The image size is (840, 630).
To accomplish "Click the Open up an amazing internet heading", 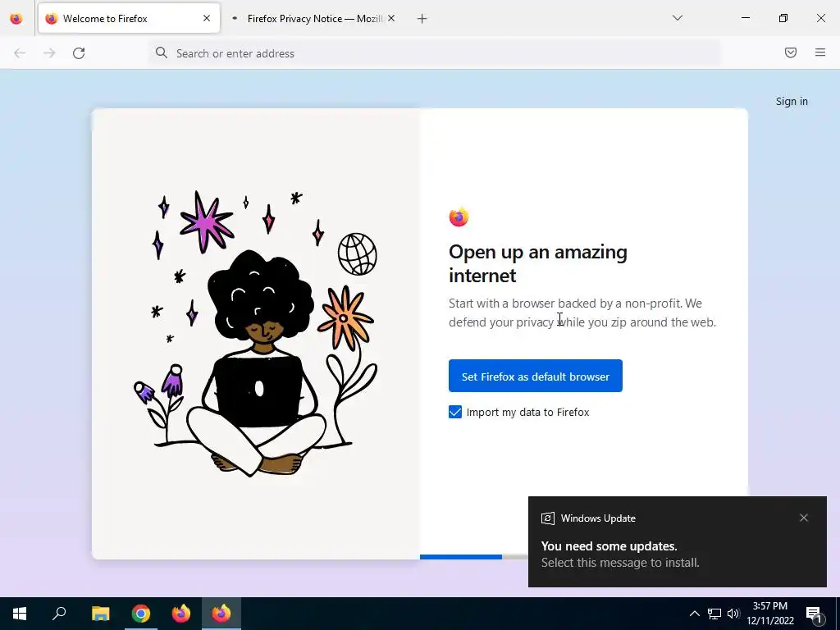I will (x=538, y=263).
